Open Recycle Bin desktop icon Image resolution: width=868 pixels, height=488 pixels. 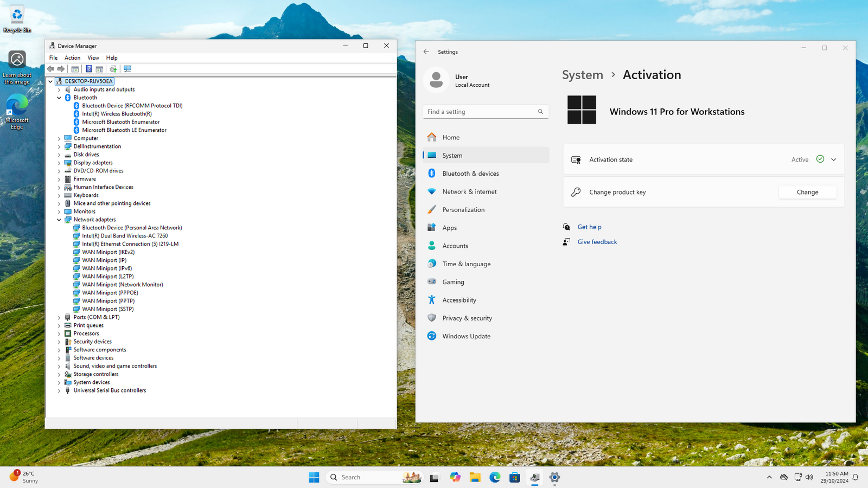[x=17, y=18]
